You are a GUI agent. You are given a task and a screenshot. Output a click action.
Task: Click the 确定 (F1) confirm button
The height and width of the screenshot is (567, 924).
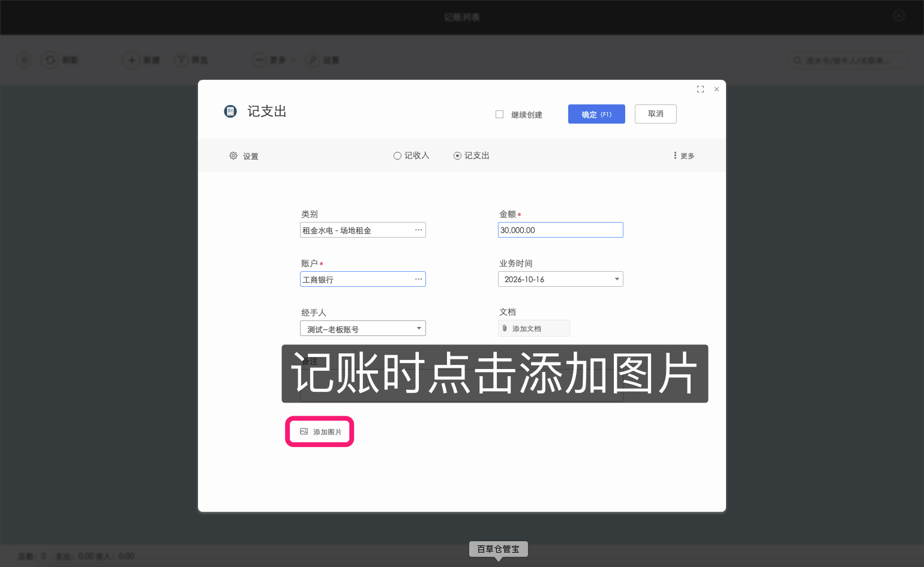596,114
